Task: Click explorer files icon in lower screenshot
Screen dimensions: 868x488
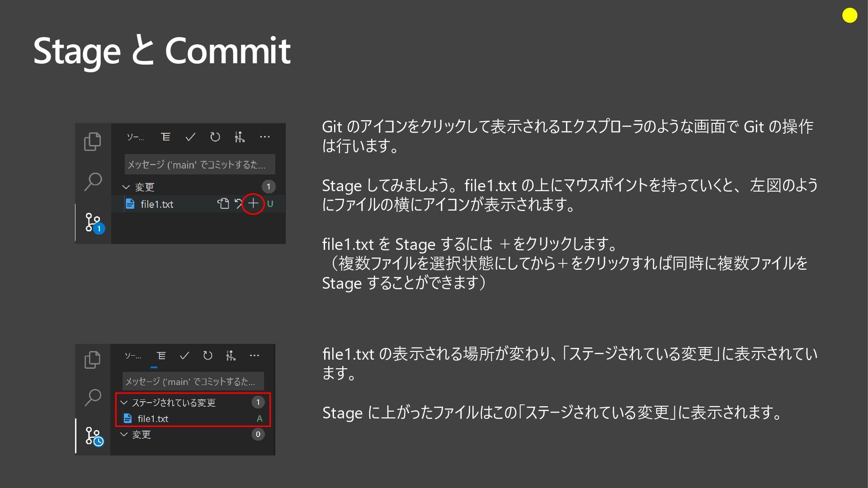Action: pos(93,360)
